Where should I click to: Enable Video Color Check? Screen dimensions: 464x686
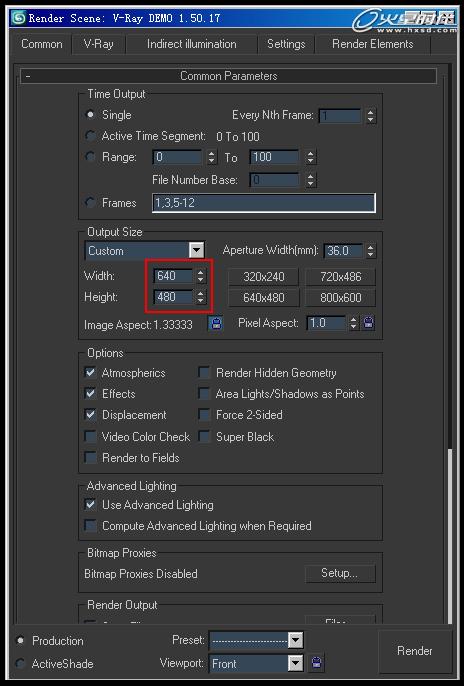(x=91, y=436)
